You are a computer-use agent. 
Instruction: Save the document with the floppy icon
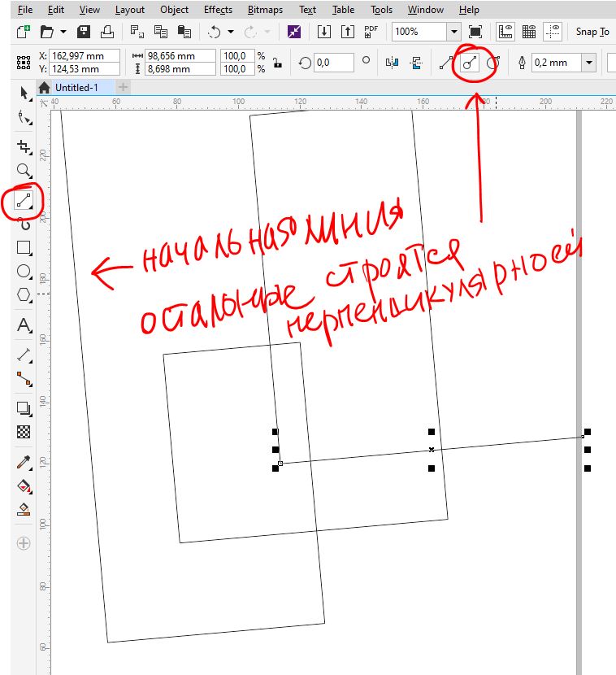(x=84, y=32)
